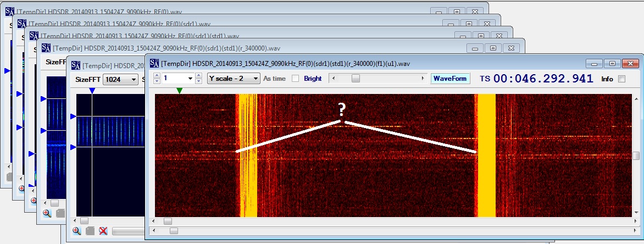The height and width of the screenshot is (244, 644).
Task: Minimize the (r_340000).wav window
Action: [475, 48]
